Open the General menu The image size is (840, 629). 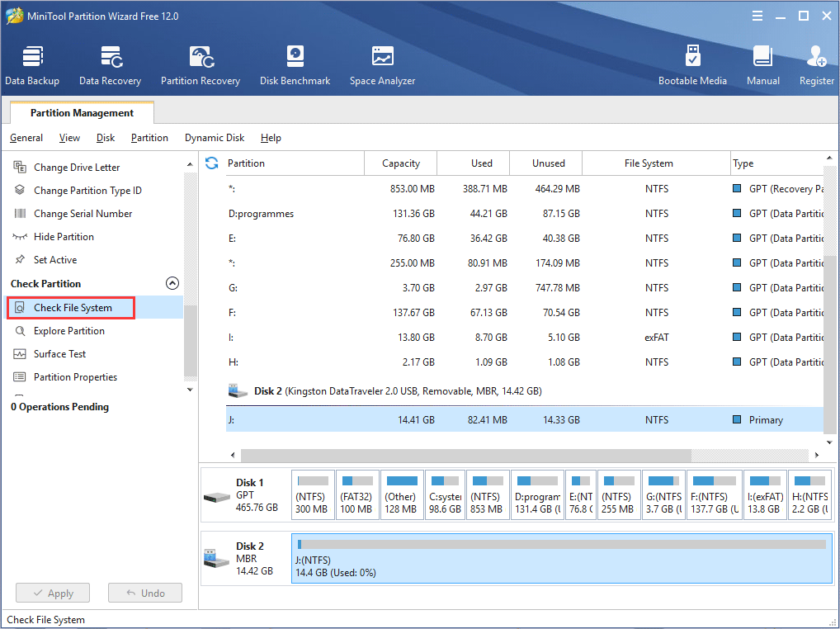click(x=26, y=138)
